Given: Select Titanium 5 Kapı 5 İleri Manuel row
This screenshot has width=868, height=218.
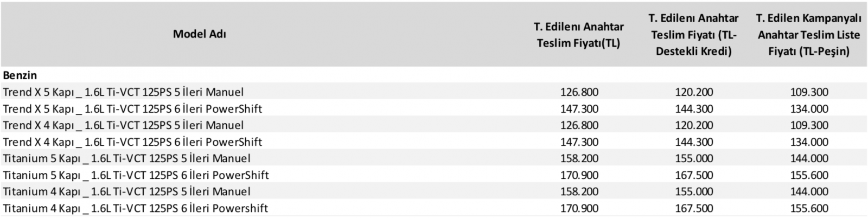Looking at the screenshot, I should 434,159.
